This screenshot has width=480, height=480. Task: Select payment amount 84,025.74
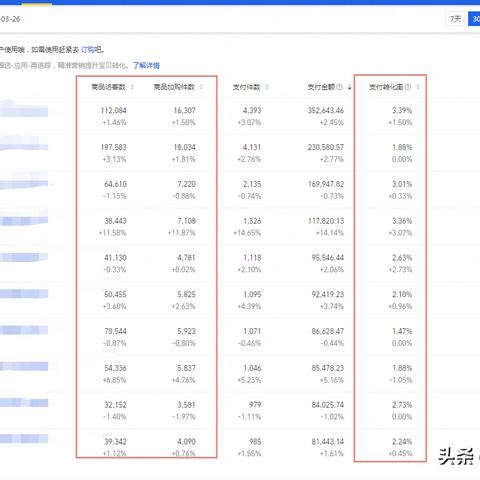pos(328,405)
